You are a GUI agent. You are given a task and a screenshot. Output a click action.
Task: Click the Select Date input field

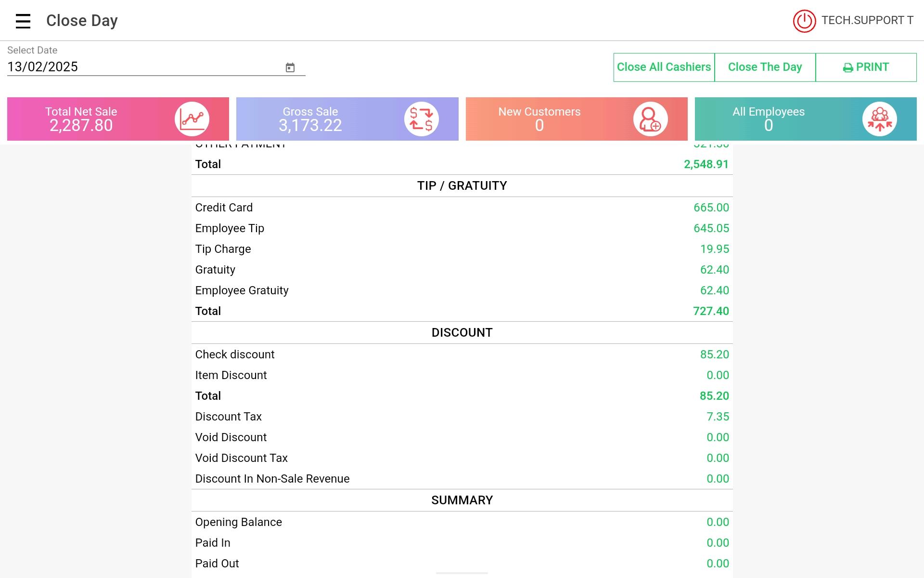156,67
